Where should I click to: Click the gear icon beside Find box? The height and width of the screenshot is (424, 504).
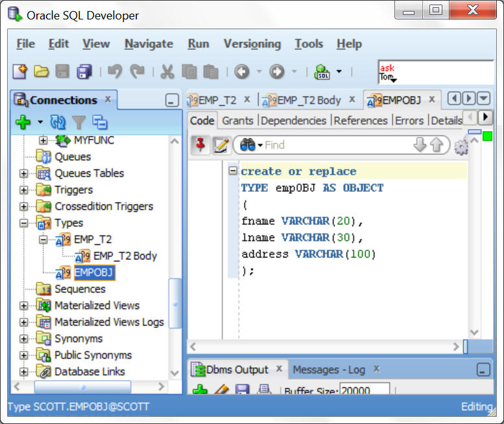461,147
